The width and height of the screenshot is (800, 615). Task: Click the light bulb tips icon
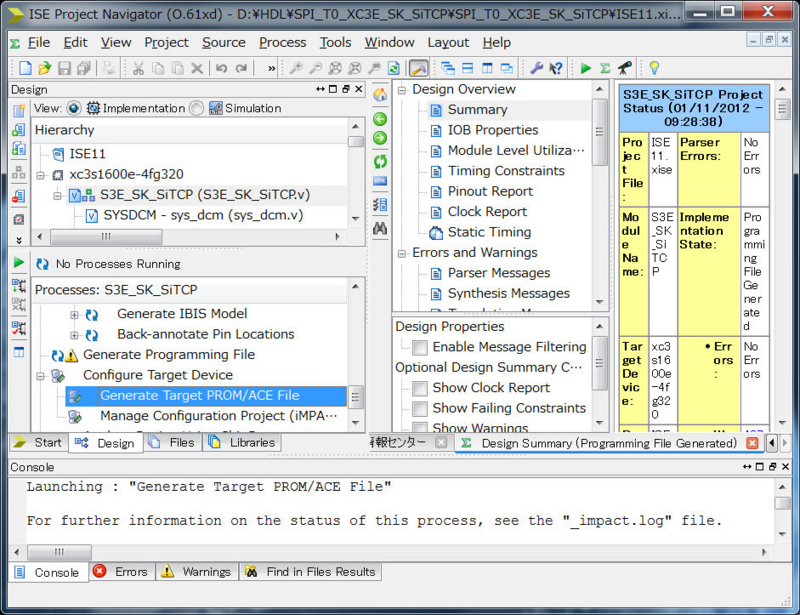[654, 68]
